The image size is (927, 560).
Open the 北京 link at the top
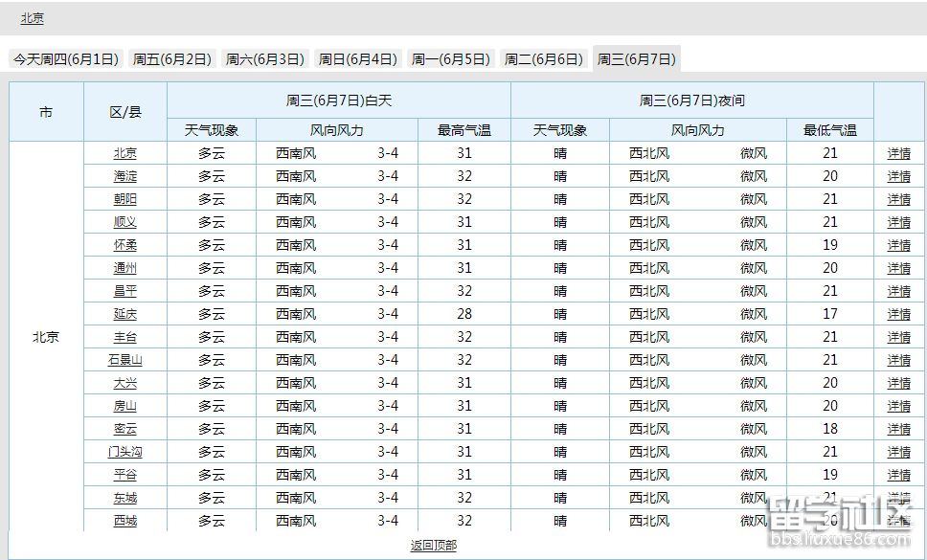coord(33,17)
